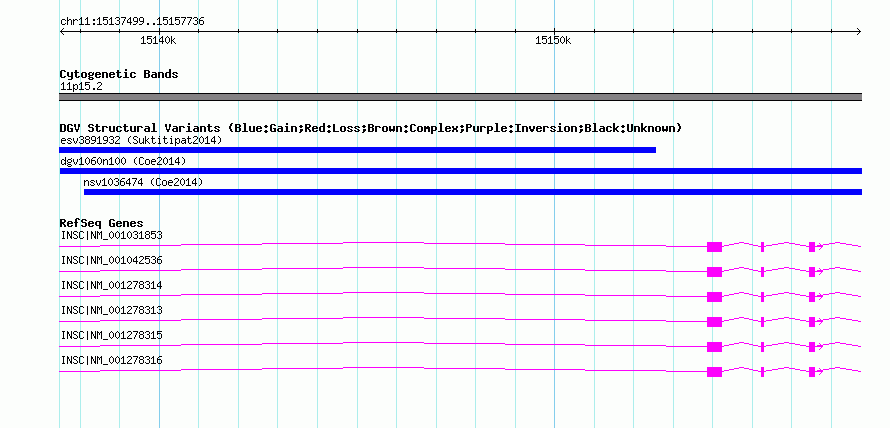Open INSC|NM_001042536 transcript label

[112, 260]
